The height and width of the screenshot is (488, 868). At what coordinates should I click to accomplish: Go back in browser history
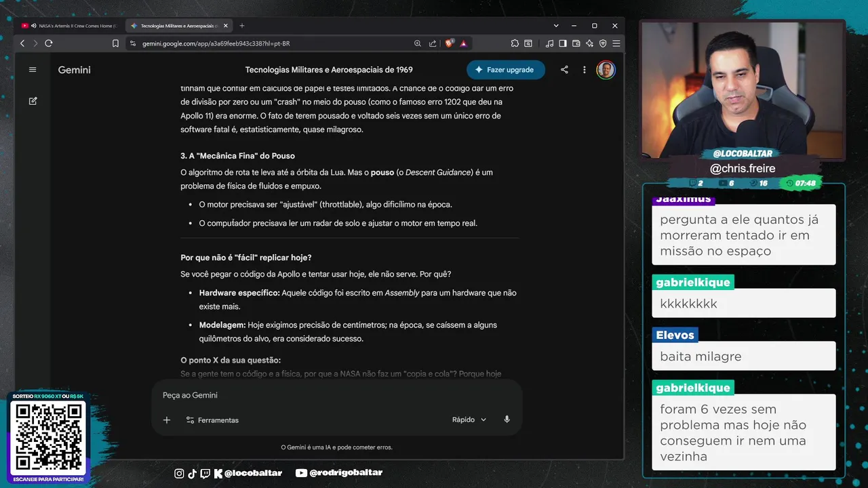point(22,43)
